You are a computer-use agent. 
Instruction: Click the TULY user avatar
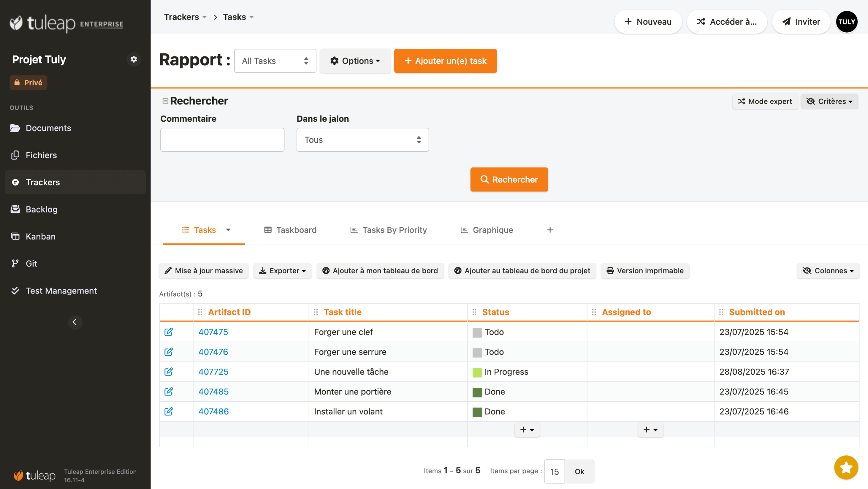[x=846, y=22]
